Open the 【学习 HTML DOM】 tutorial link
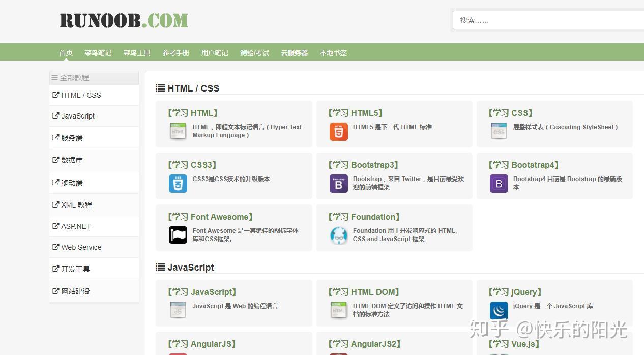 click(363, 292)
